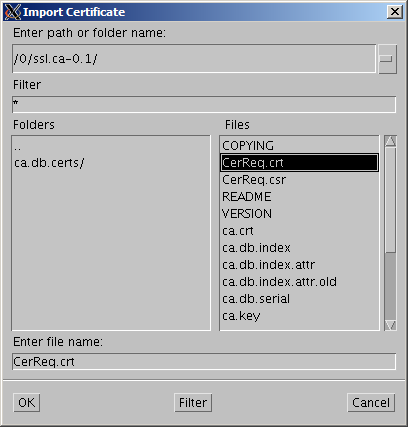
Task: Open the path history dropdown button
Action: pyautogui.click(x=387, y=59)
